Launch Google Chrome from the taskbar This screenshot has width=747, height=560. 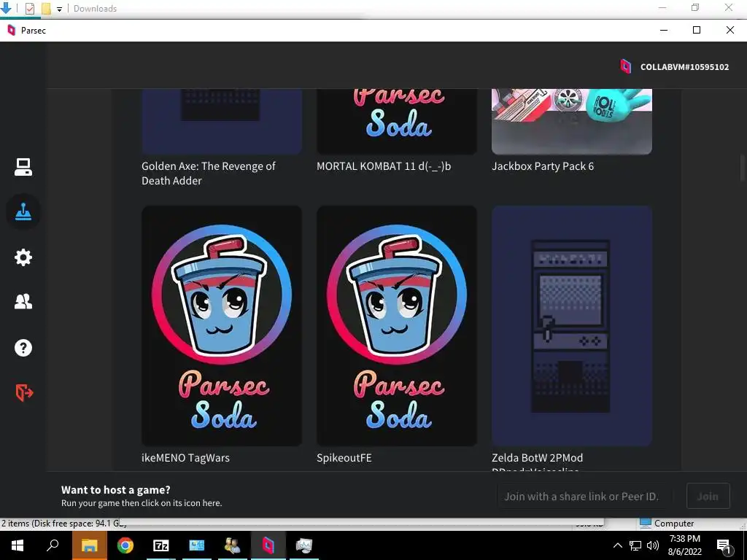click(x=125, y=545)
